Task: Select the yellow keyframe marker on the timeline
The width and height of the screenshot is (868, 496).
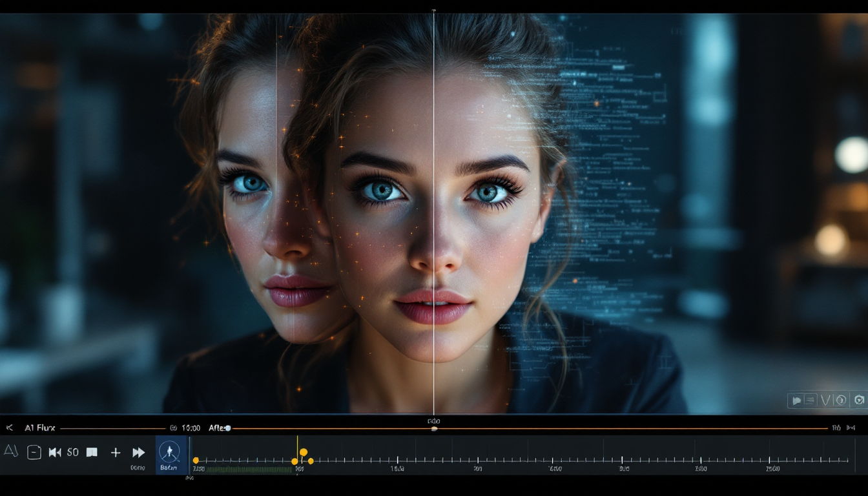Action: pyautogui.click(x=304, y=453)
